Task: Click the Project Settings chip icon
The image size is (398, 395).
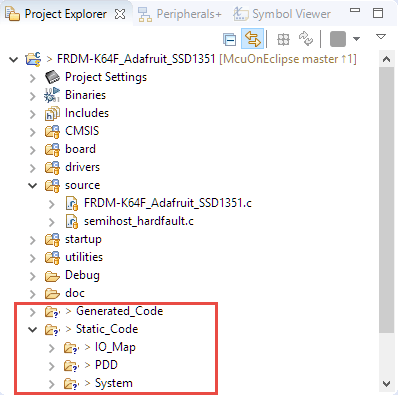Action: coord(52,77)
